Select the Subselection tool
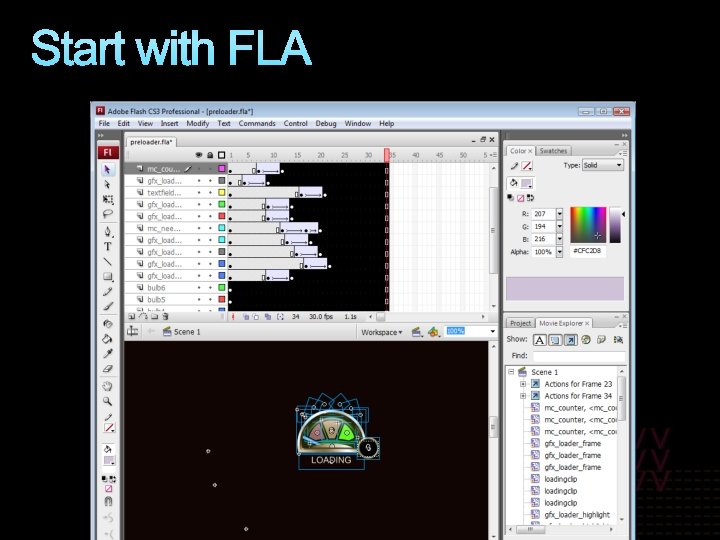Image resolution: width=720 pixels, height=540 pixels. coord(107,185)
